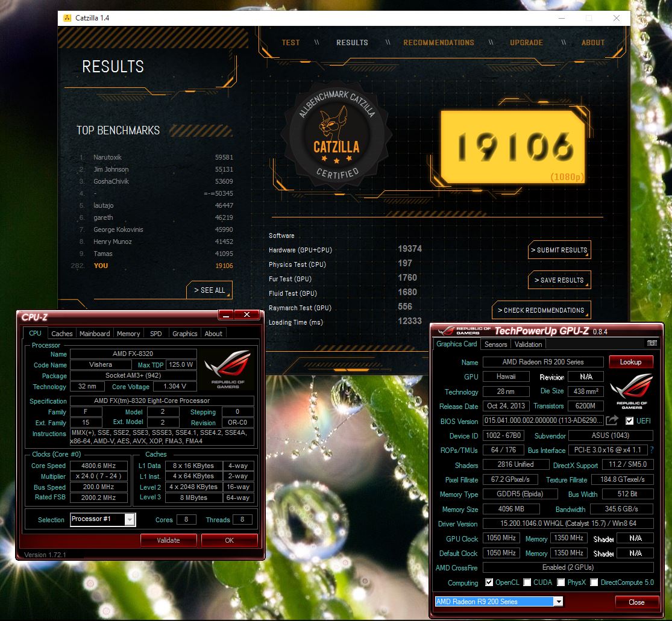Click the GPU Name field in GPU-Z
This screenshot has width=672, height=621.
coord(543,362)
